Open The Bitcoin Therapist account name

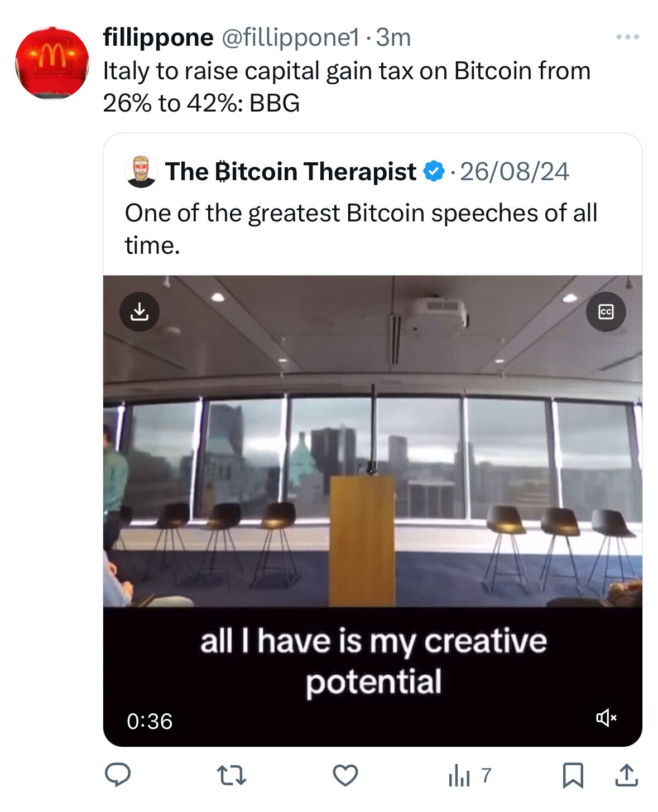(290, 171)
